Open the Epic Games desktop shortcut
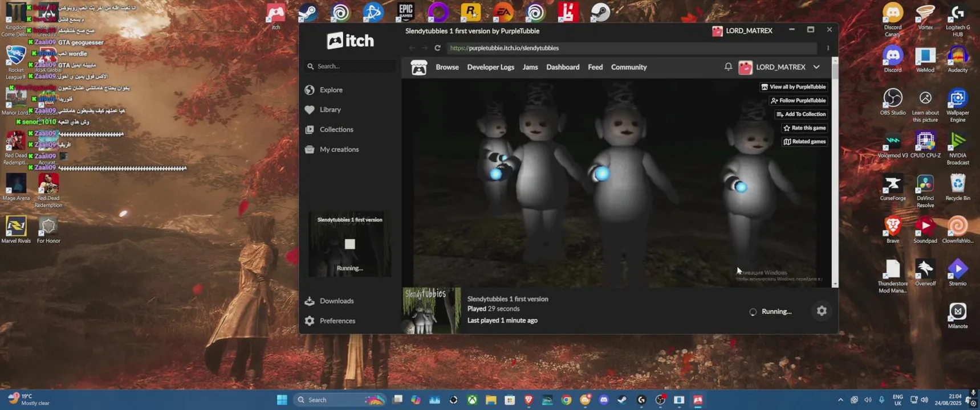980x410 pixels. [406, 12]
